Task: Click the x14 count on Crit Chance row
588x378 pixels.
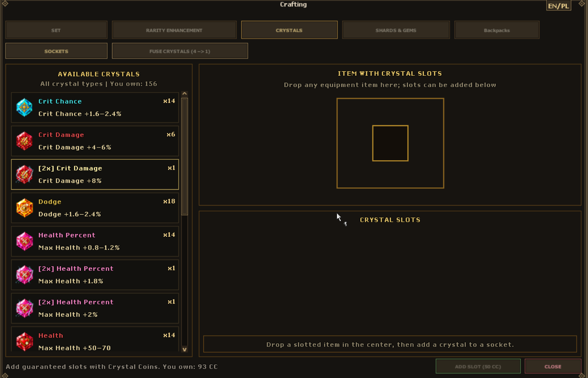Action: click(x=169, y=101)
